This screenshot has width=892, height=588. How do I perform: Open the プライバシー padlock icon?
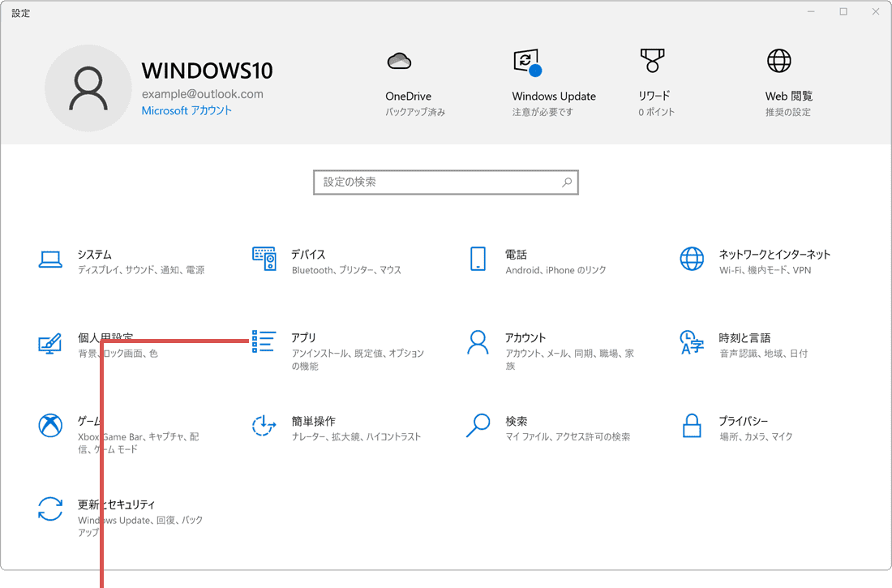pos(692,426)
